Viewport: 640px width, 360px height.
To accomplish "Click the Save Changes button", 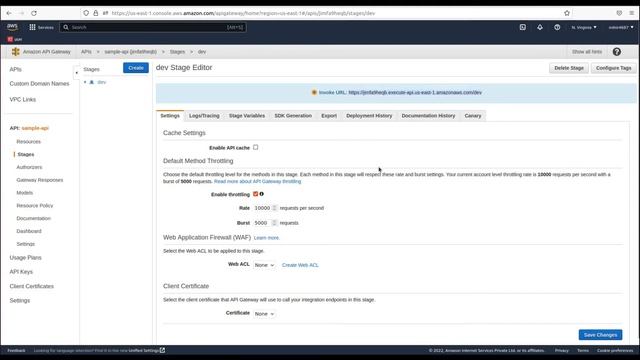I will [600, 335].
